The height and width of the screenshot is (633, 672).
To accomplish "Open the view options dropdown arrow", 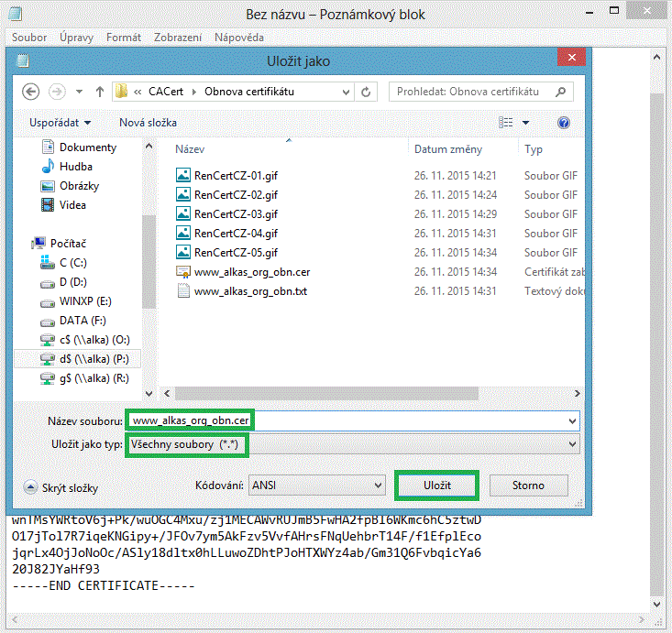I will 526,122.
